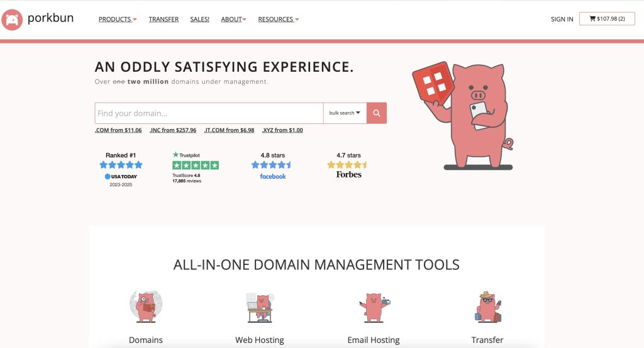Open the Sales! nav item
This screenshot has width=644, height=348.
tap(200, 20)
